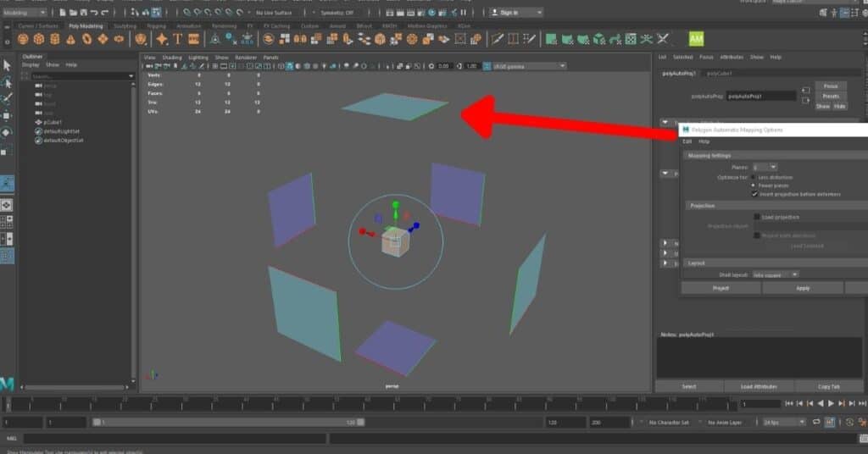Image resolution: width=868 pixels, height=454 pixels.
Task: Create a polygon plane from the shelf
Action: (x=103, y=39)
